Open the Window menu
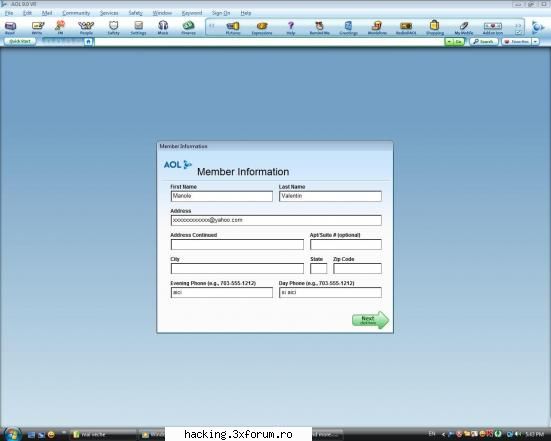Viewport: 551px width, 441px height. pos(162,13)
